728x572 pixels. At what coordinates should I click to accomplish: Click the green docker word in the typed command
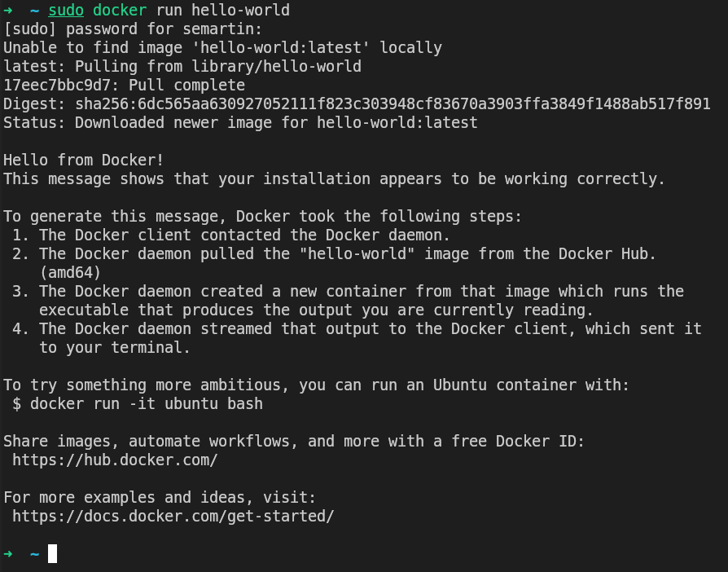click(120, 11)
